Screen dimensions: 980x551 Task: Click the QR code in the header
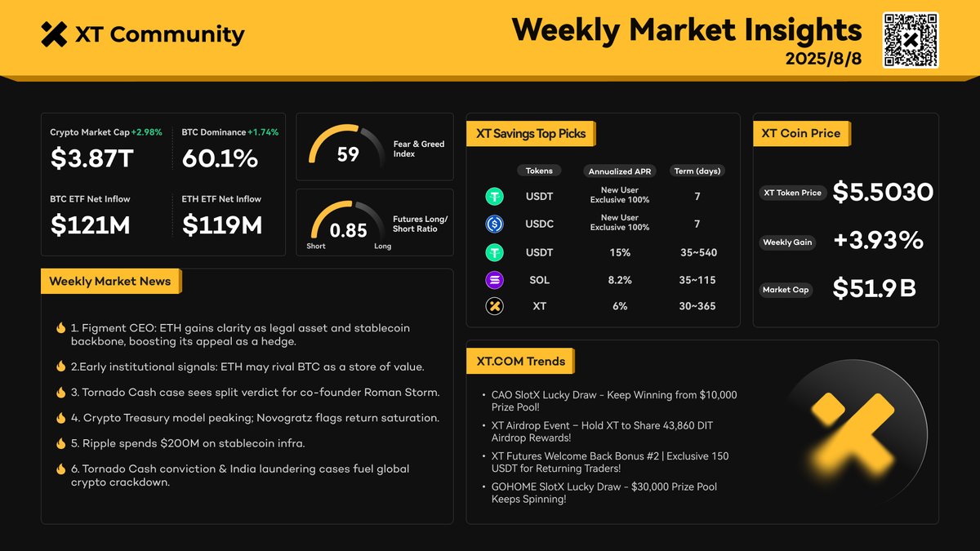(x=911, y=40)
